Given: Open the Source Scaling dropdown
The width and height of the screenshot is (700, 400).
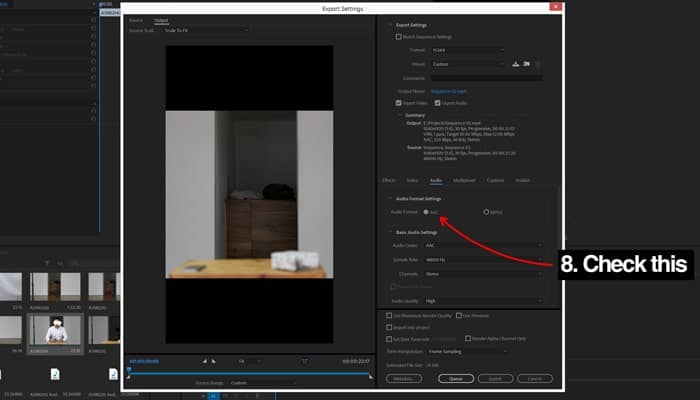Looking at the screenshot, I should pyautogui.click(x=206, y=30).
